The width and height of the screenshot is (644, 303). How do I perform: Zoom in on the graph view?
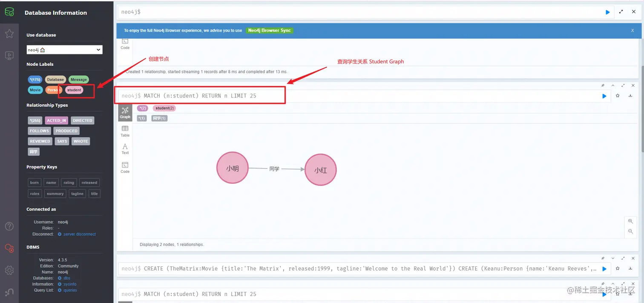630,221
